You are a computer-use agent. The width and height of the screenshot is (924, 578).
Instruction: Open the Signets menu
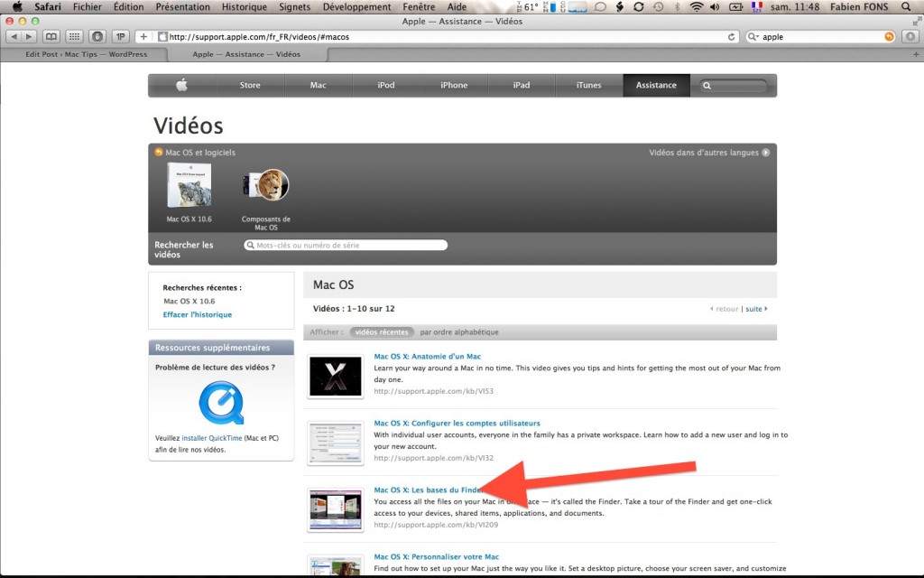point(295,7)
